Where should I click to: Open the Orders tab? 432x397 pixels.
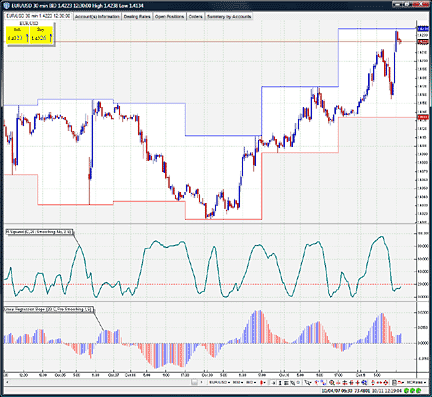click(196, 16)
